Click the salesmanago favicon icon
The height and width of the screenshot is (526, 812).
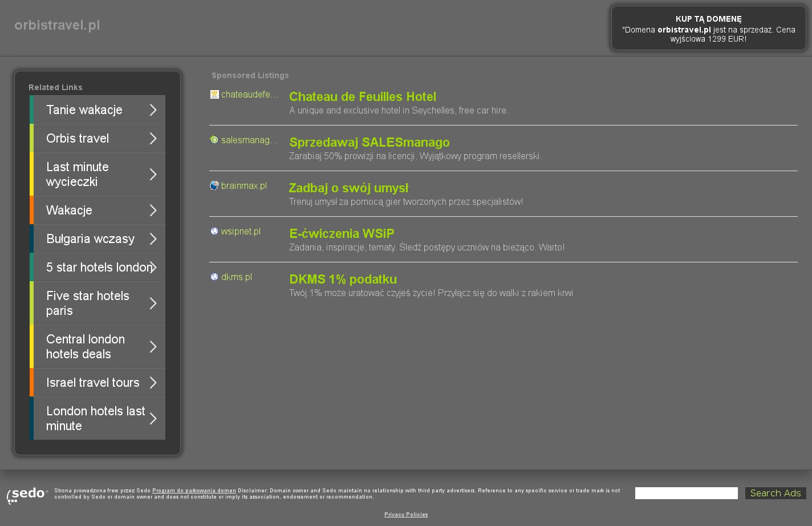tap(214, 140)
